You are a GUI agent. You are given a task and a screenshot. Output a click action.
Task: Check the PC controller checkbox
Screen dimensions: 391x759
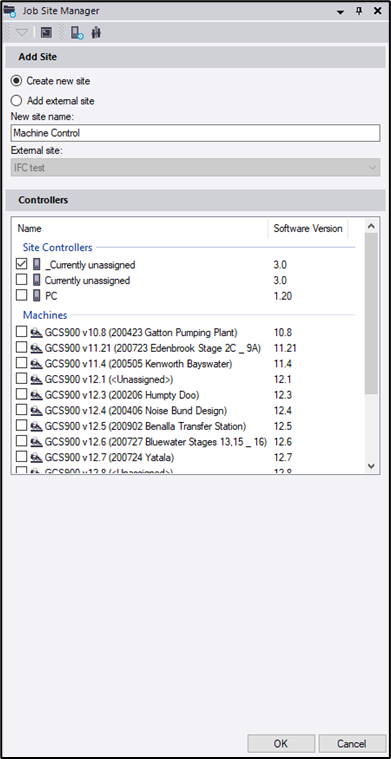21,295
